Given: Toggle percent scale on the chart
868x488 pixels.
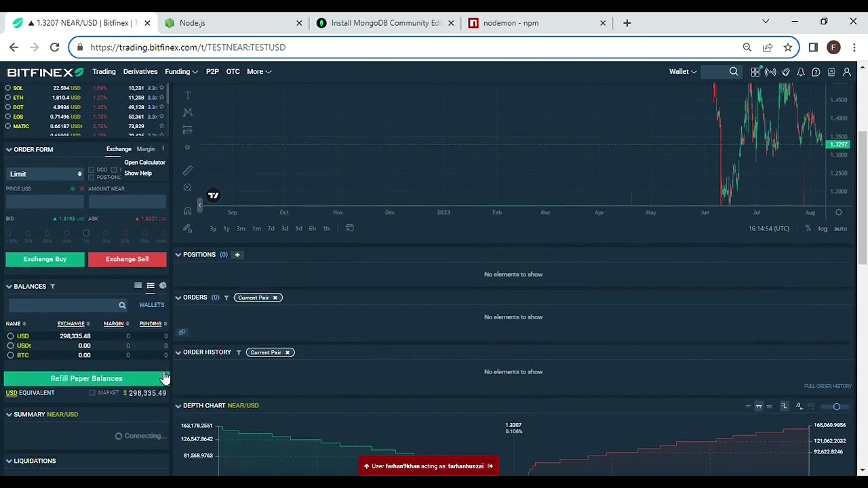Looking at the screenshot, I should (x=808, y=228).
